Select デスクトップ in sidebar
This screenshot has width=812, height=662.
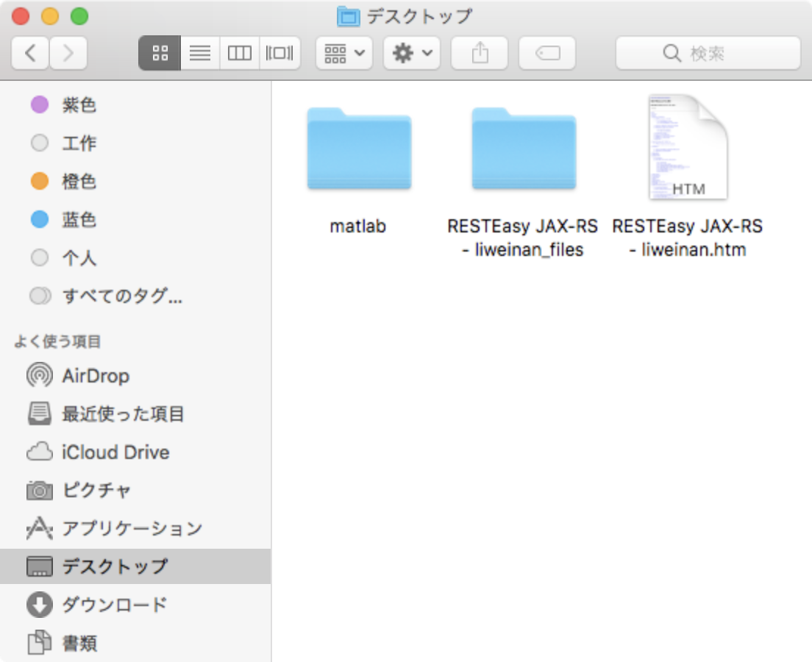click(x=135, y=566)
